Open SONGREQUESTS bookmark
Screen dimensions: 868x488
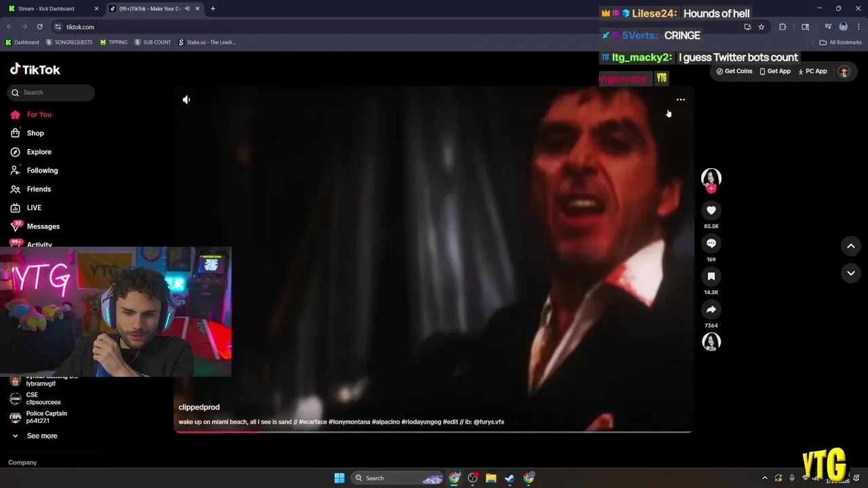point(69,42)
